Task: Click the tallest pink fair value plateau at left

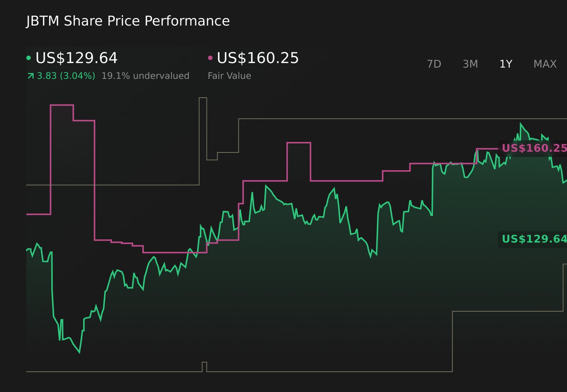Action: (x=62, y=105)
